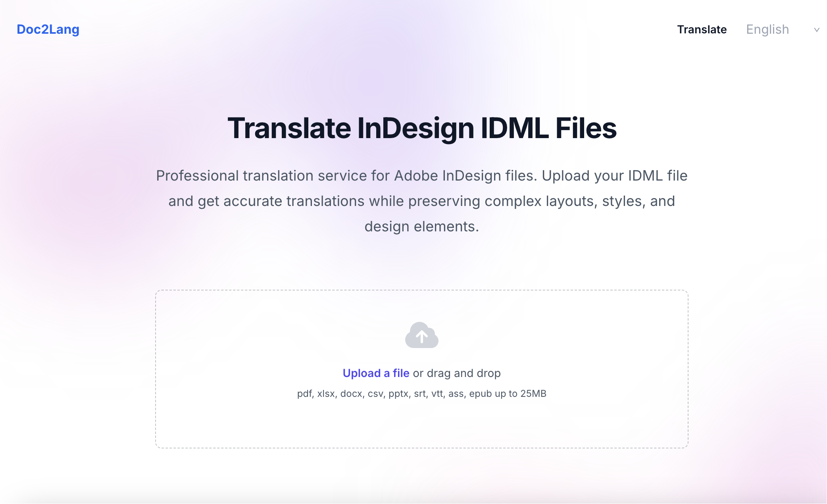The height and width of the screenshot is (504, 827).
Task: Click the supported formats text ending in 25MB
Action: 421,394
